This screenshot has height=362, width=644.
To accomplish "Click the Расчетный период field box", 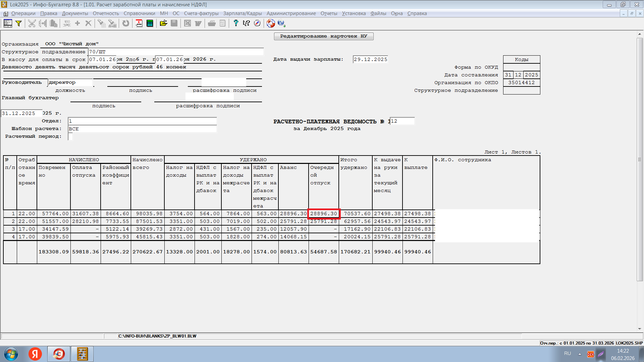I will (70, 136).
